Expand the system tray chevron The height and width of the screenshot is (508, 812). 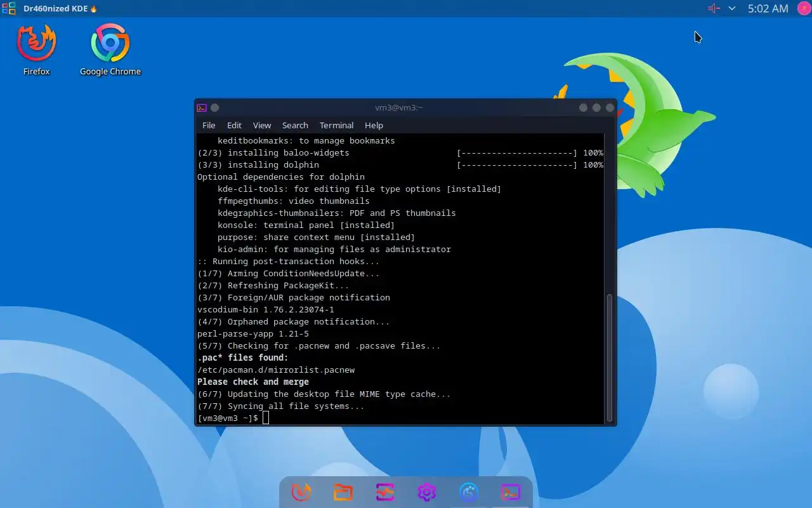732,8
